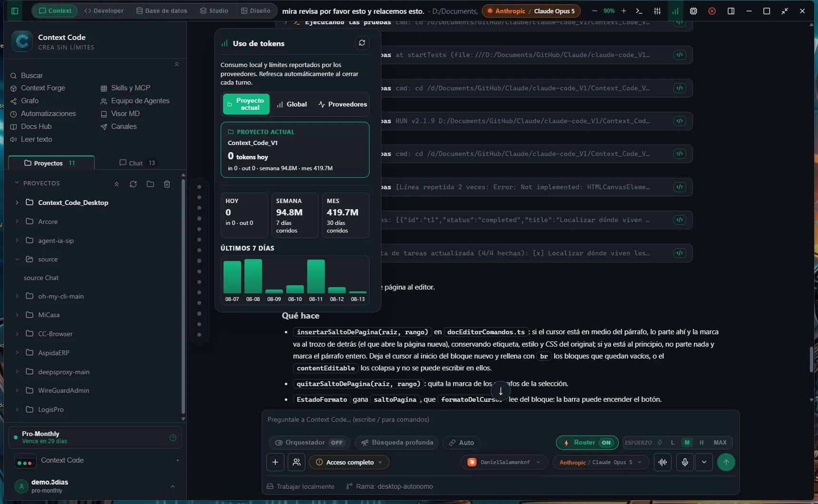This screenshot has height=504, width=818.
Task: Decrease zoom with the minus icon
Action: point(594,11)
